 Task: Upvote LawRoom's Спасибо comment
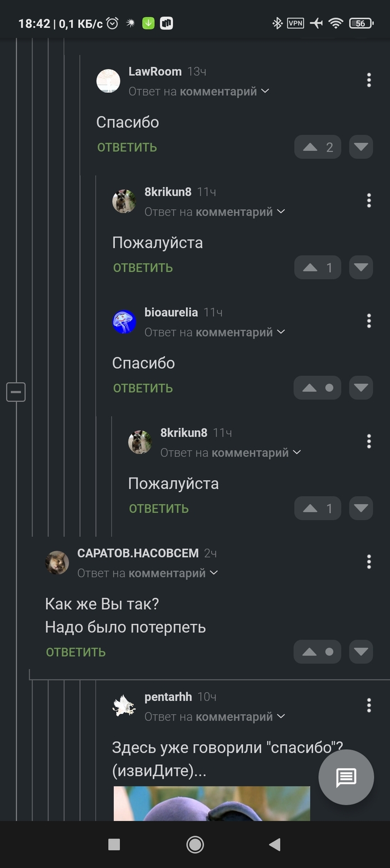pos(318,147)
